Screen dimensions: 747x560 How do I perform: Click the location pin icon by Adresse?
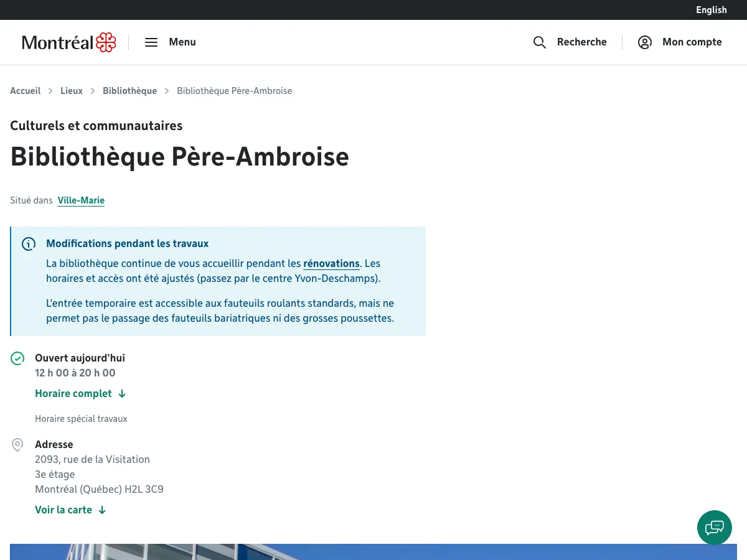click(17, 445)
